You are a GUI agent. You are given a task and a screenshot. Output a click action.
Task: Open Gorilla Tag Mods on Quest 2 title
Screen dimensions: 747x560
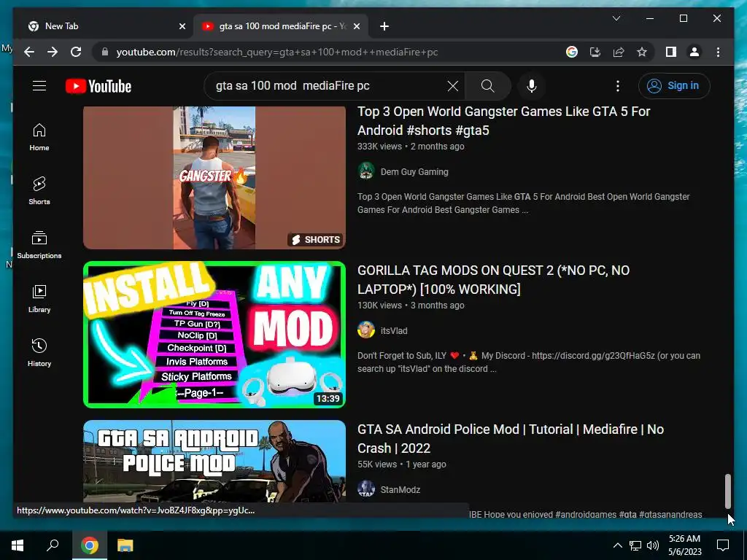tap(494, 280)
